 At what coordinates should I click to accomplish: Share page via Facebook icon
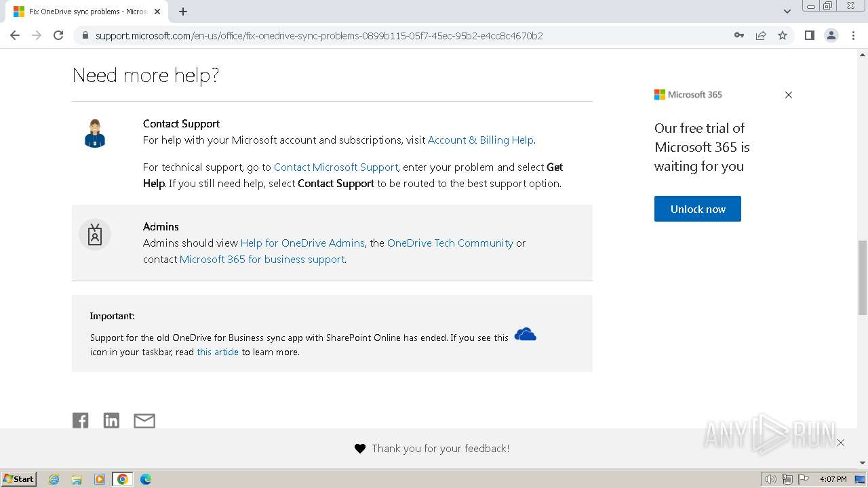(x=80, y=420)
